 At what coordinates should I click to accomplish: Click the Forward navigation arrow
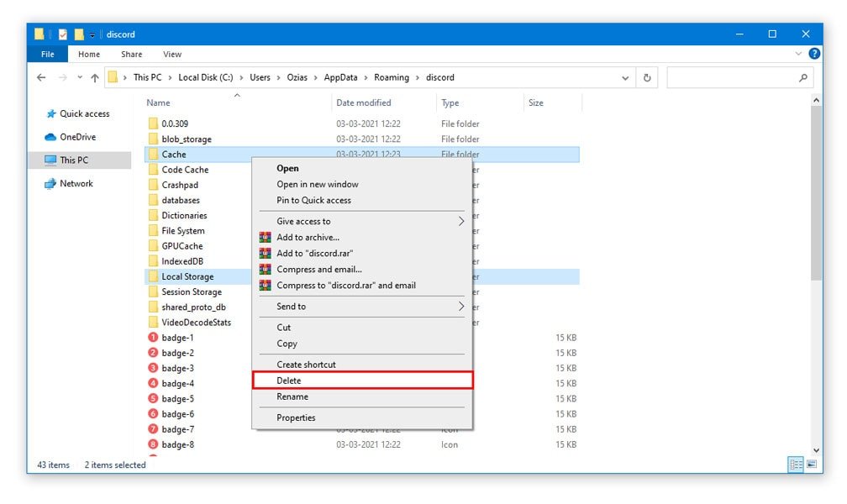tap(63, 78)
